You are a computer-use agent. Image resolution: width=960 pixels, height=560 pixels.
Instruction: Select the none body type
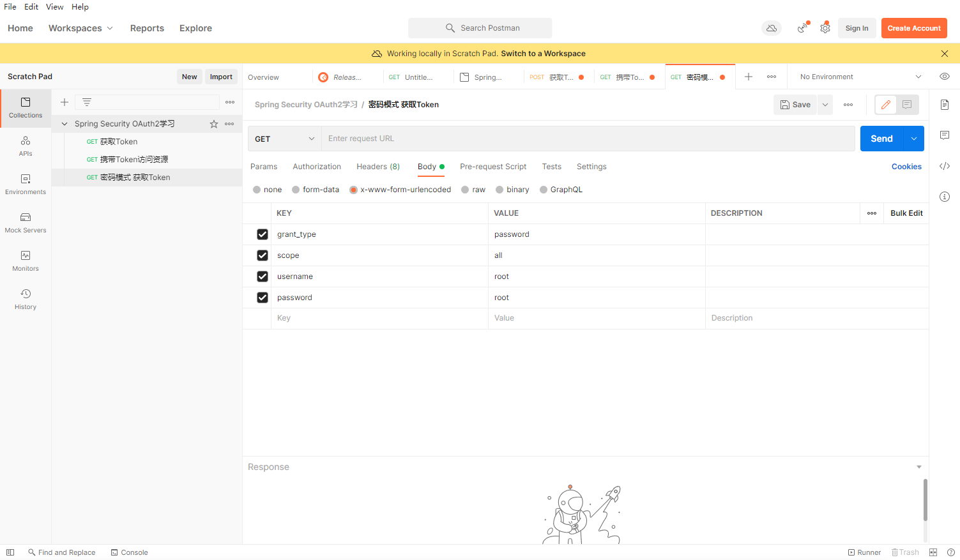pos(257,190)
